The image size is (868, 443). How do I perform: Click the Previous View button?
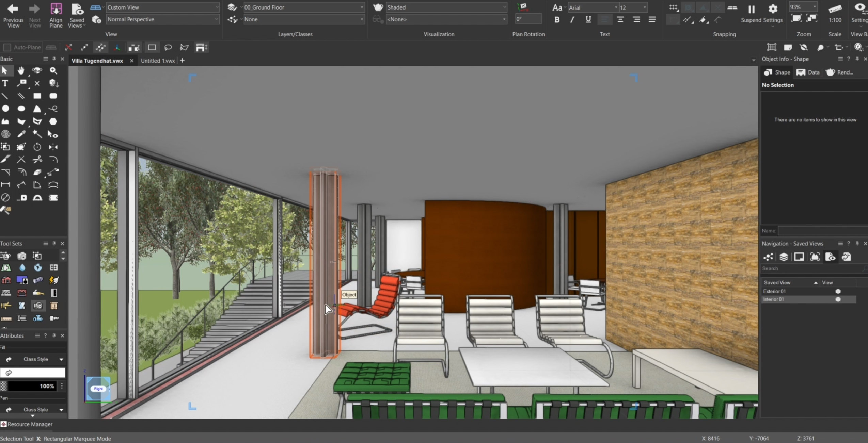[x=13, y=15]
